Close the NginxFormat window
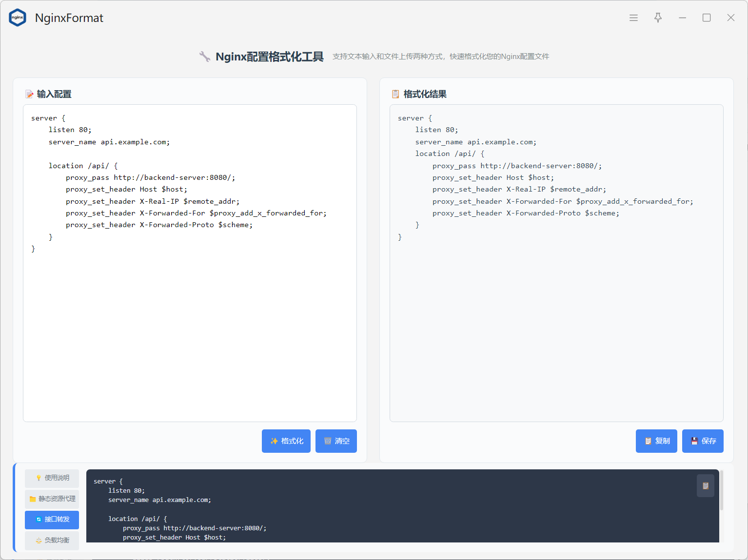748x560 pixels. tap(730, 18)
